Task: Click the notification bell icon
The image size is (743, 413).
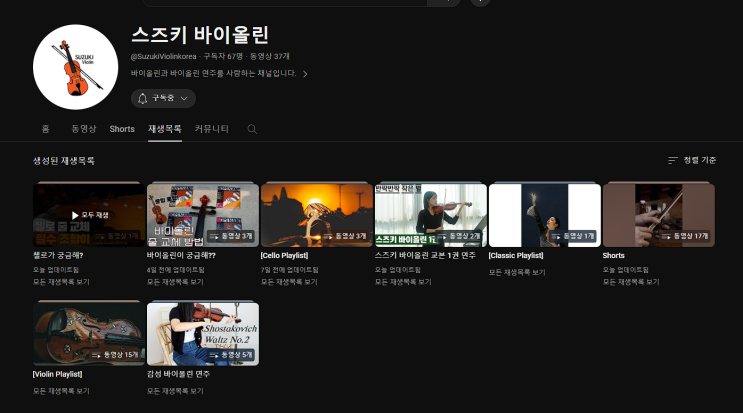Action: (x=143, y=99)
